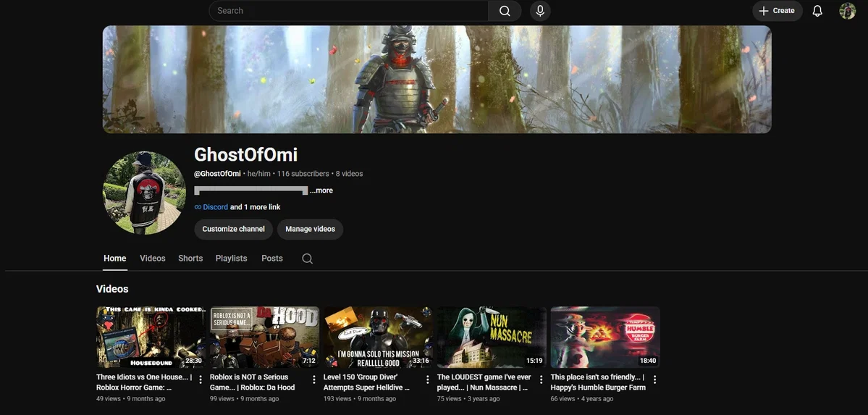Click '66 views • 4 years ago' text
This screenshot has height=415, width=868.
tap(582, 399)
